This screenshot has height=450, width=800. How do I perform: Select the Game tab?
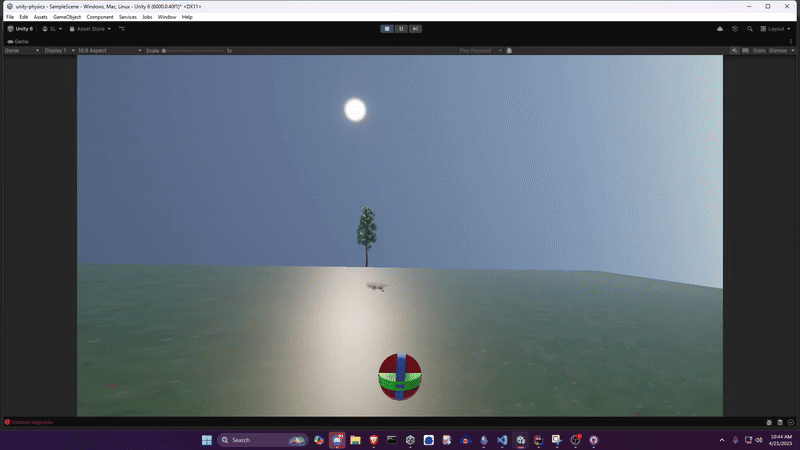point(18,41)
